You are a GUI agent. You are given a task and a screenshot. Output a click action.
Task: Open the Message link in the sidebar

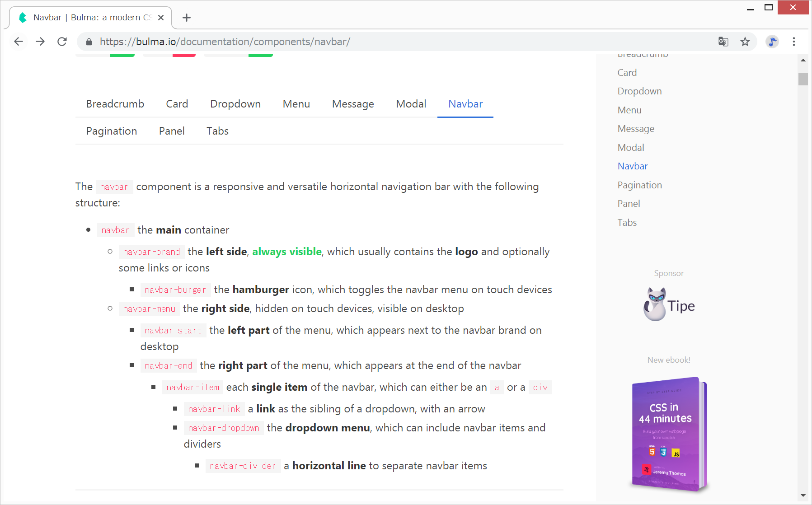pyautogui.click(x=636, y=129)
